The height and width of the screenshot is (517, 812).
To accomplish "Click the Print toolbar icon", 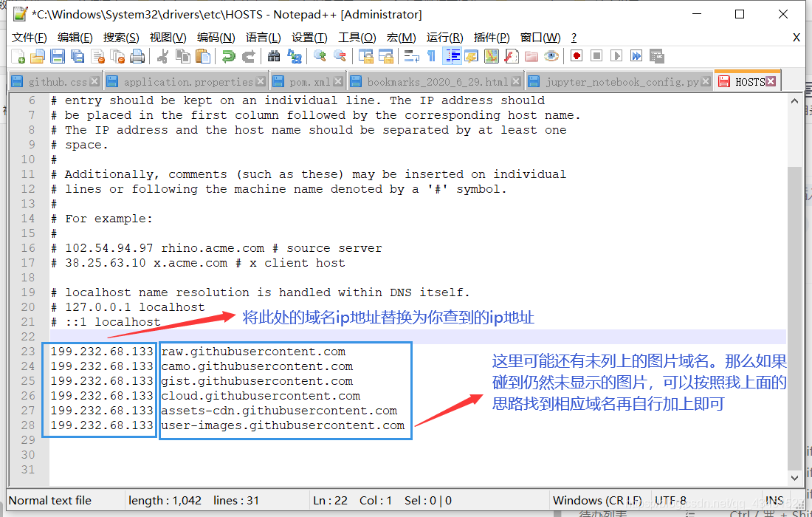I will pyautogui.click(x=137, y=56).
